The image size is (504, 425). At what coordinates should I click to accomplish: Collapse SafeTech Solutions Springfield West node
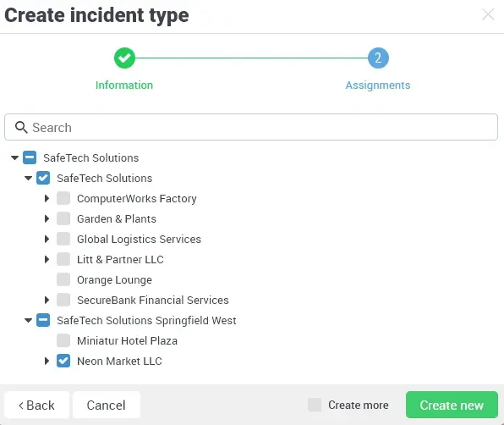[x=28, y=320]
